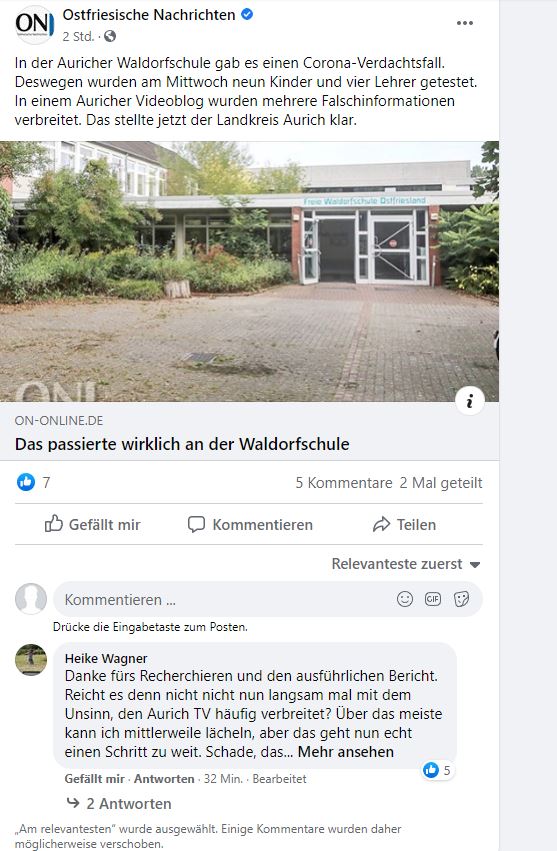The image size is (557, 851).
Task: Click the Ostfriesische Nachrichten profile logo
Action: click(x=34, y=24)
